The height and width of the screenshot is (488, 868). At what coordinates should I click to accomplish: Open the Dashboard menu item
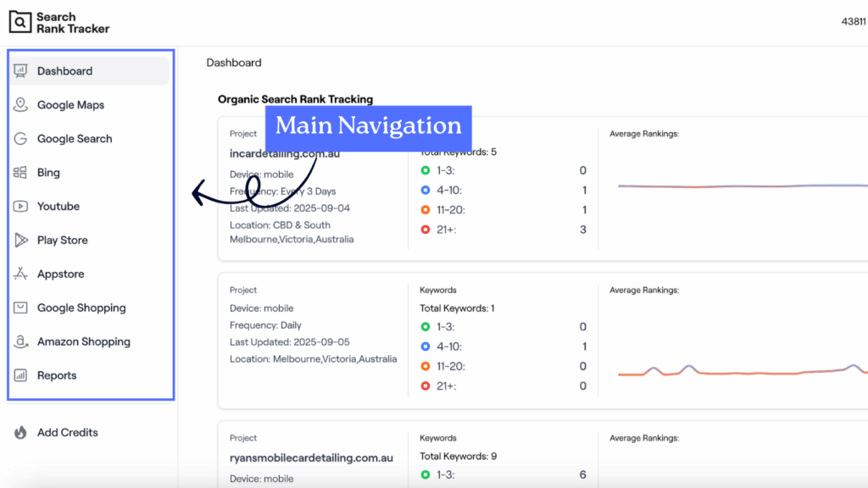90,71
